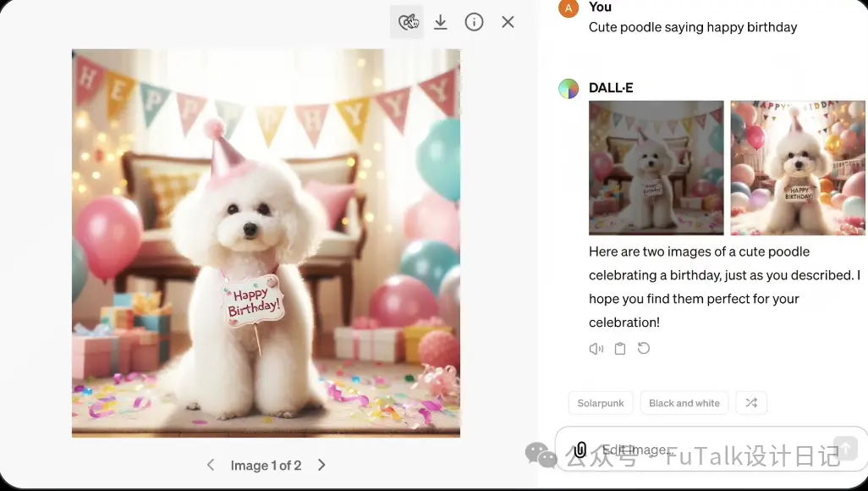Image resolution: width=868 pixels, height=491 pixels.
Task: Regenerate the DALL·E response
Action: click(643, 349)
